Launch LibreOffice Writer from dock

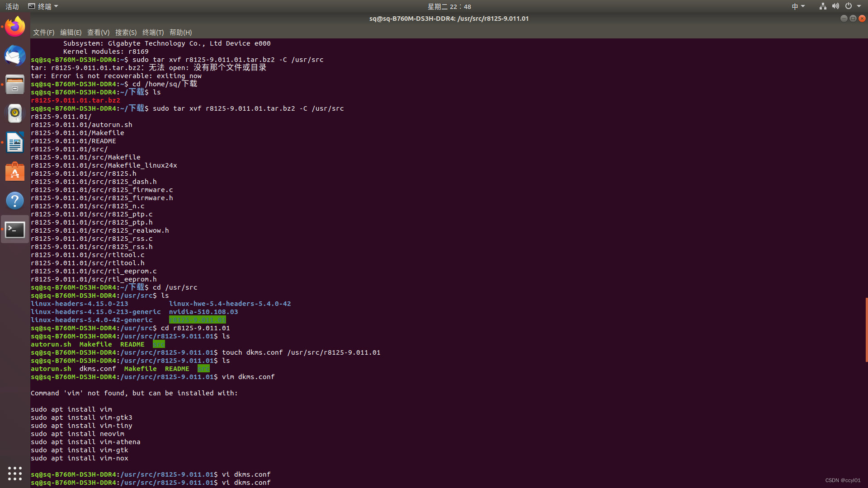coord(15,142)
